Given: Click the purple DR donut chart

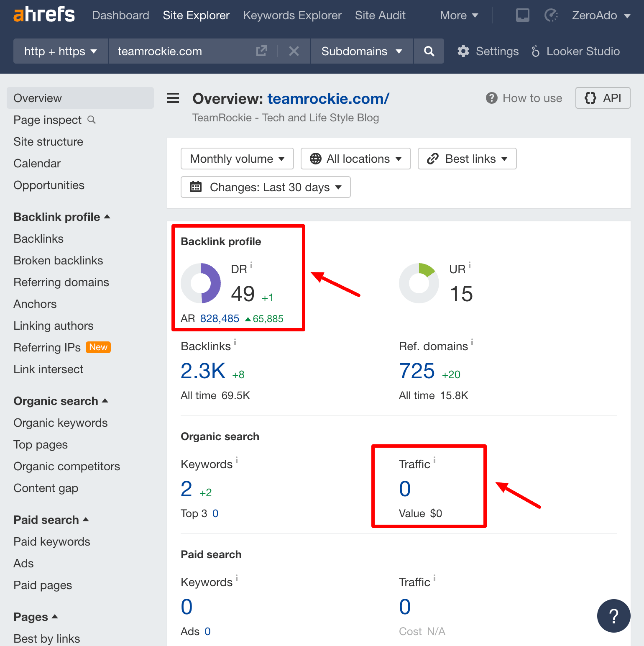Looking at the screenshot, I should pyautogui.click(x=201, y=283).
